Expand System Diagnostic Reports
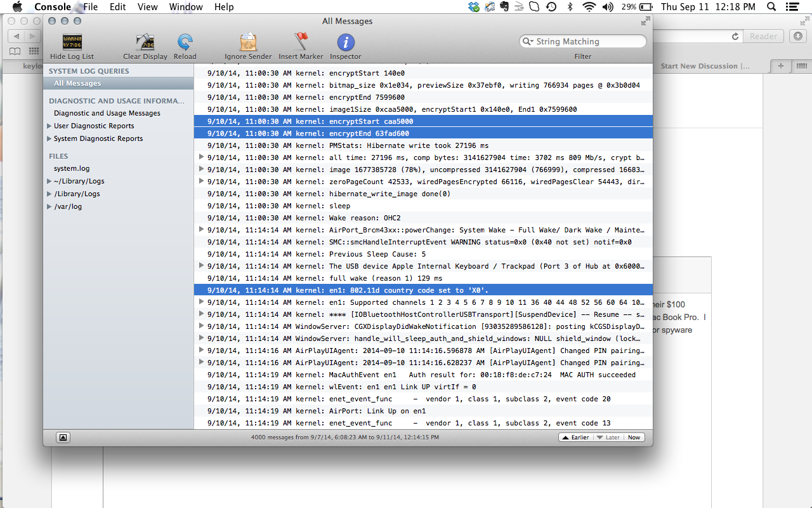This screenshot has width=812, height=508. (49, 138)
